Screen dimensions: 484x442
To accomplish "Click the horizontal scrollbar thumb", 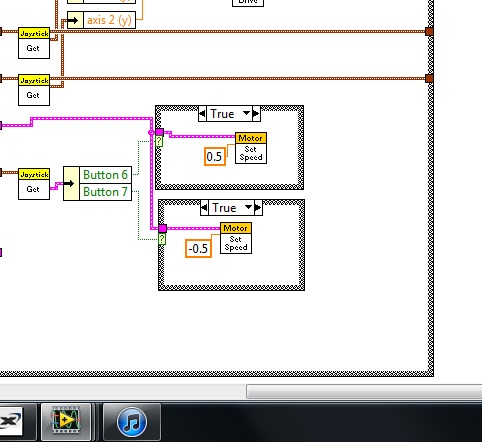I will click(x=365, y=391).
